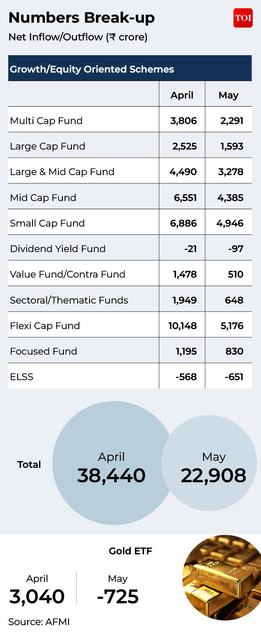
Task: Select the Dividend Yield Fund row label
Action: 58,249
